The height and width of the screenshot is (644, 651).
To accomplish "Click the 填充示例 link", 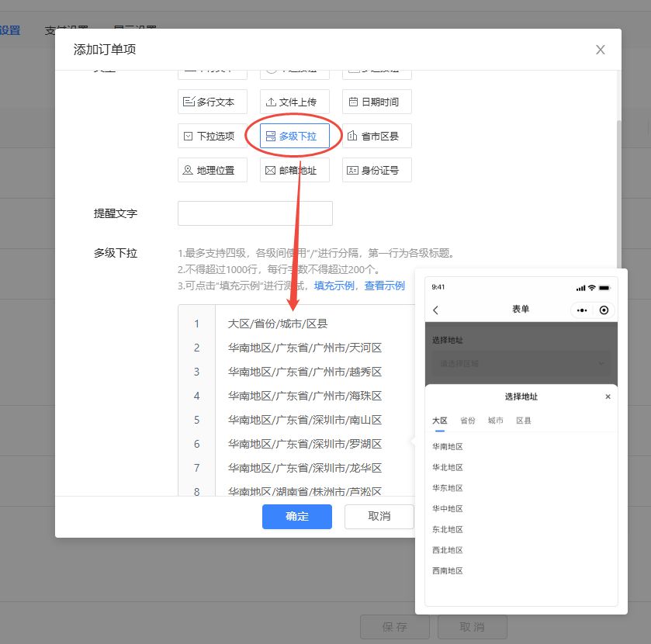I will point(334,286).
